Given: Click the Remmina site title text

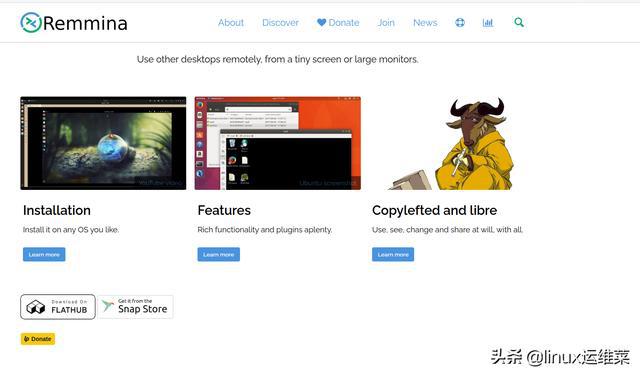Looking at the screenshot, I should [x=85, y=23].
